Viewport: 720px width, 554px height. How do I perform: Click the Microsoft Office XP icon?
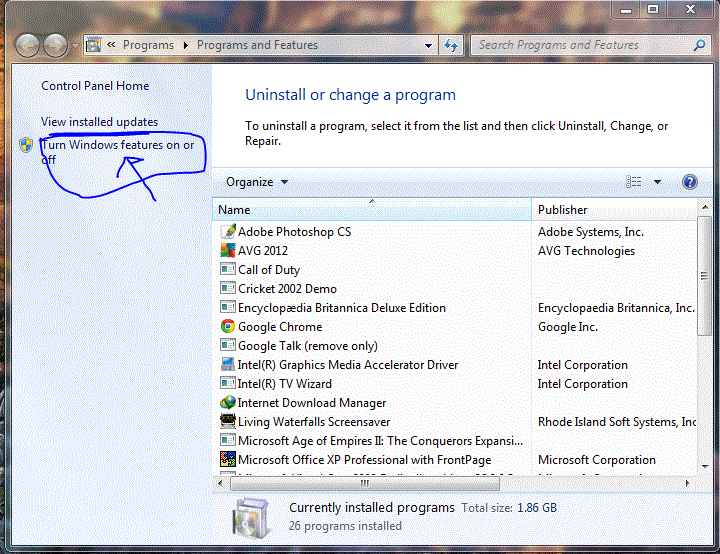pyautogui.click(x=228, y=459)
